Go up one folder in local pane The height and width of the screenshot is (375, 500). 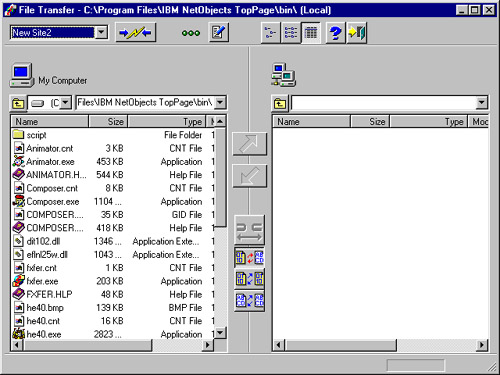[x=18, y=103]
